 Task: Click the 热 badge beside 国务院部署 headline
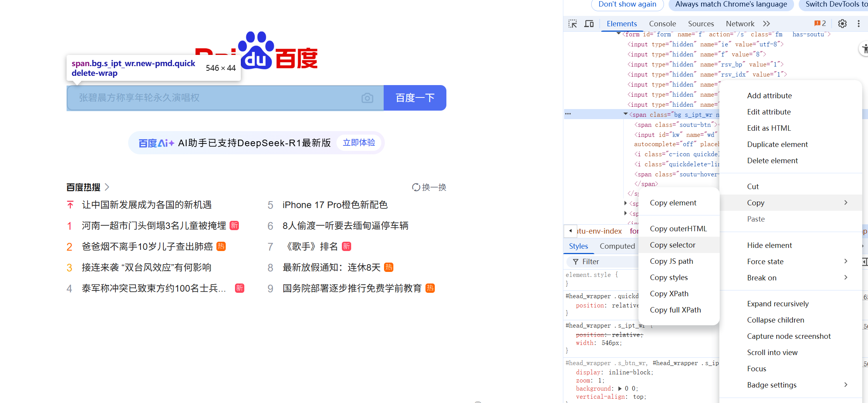pyautogui.click(x=430, y=288)
